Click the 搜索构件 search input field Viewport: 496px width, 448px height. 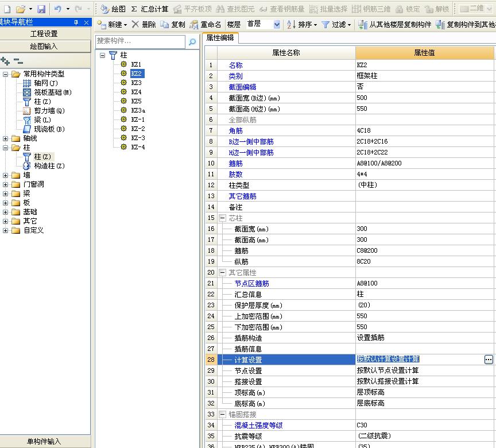(140, 41)
